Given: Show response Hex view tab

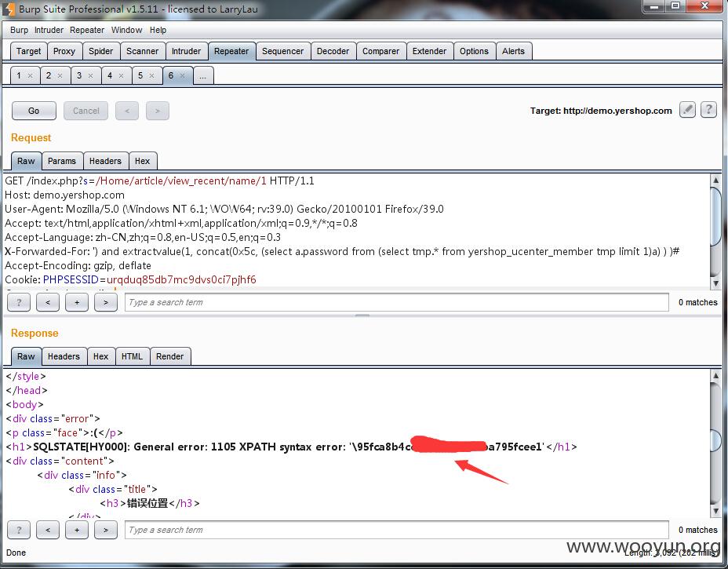Looking at the screenshot, I should pyautogui.click(x=100, y=356).
